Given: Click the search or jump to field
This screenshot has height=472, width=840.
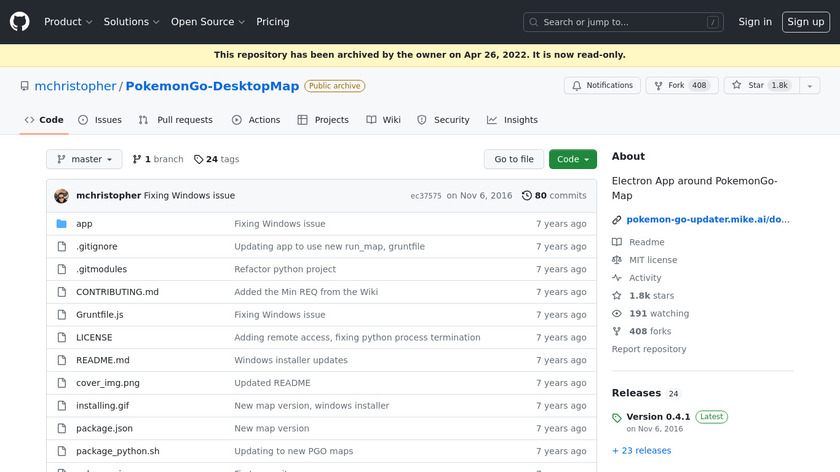Looking at the screenshot, I should (x=623, y=22).
